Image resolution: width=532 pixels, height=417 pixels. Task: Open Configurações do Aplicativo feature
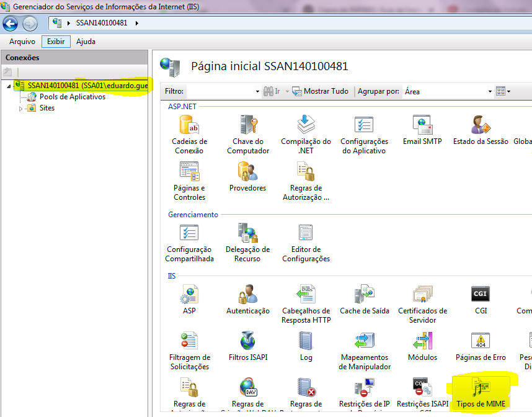tap(364, 135)
